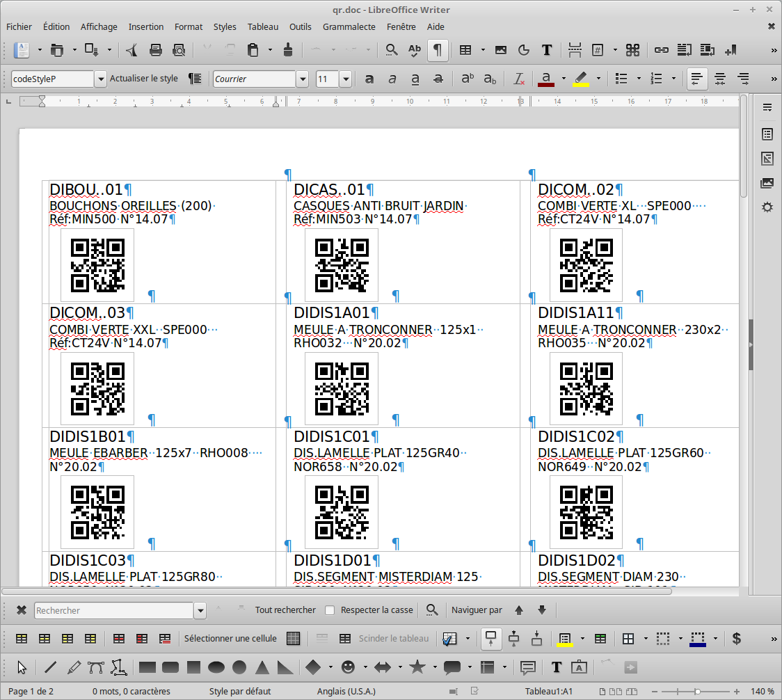Screen dimensions: 782x700
Task: Open the Tableau menu
Action: tap(263, 27)
